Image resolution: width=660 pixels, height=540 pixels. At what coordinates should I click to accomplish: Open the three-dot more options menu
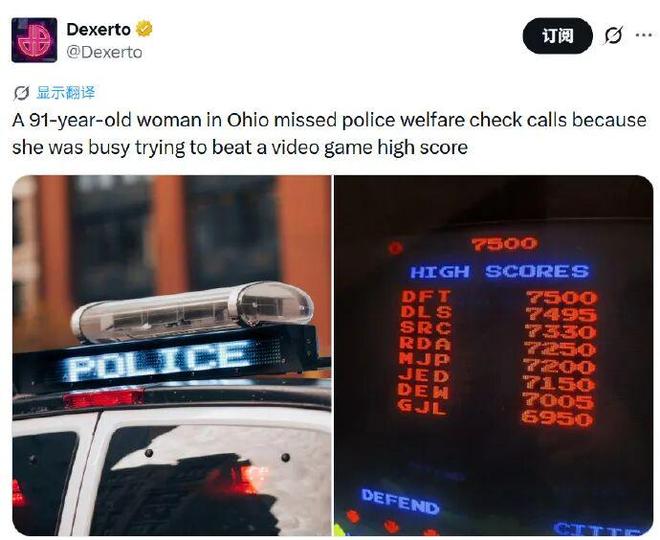tap(644, 35)
